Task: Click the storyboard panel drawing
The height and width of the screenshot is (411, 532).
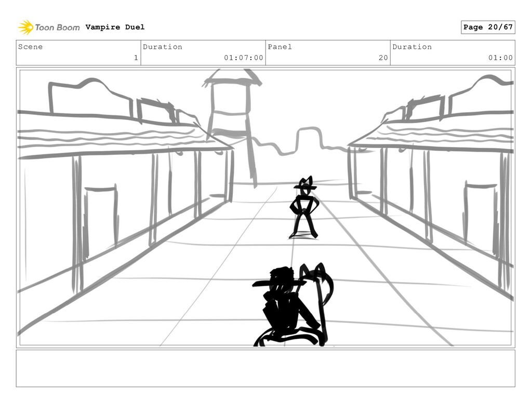Action: (265, 207)
